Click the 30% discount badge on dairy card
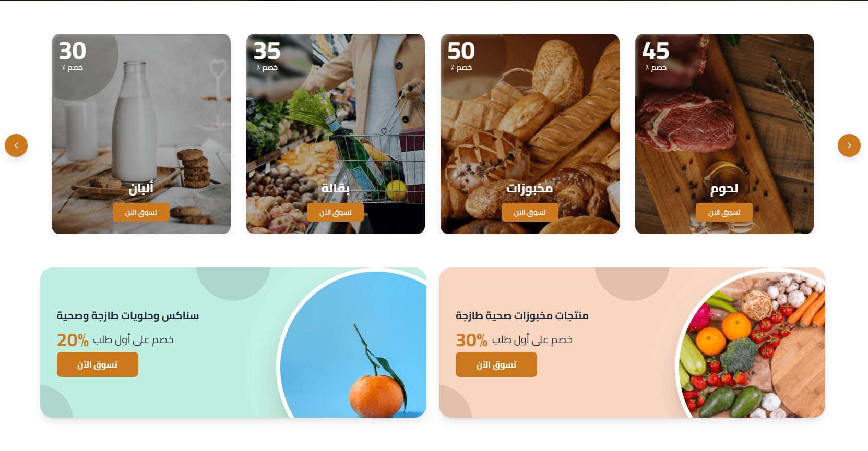 pyautogui.click(x=73, y=56)
